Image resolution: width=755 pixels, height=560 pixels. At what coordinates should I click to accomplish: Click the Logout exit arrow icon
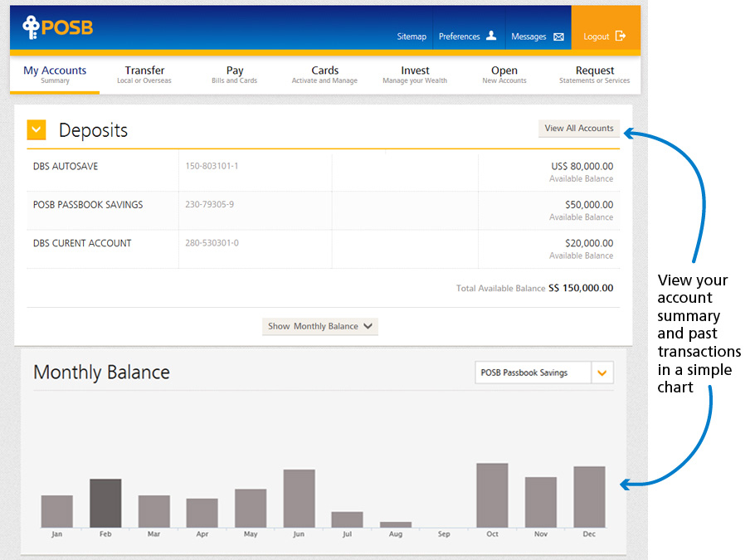click(x=621, y=37)
